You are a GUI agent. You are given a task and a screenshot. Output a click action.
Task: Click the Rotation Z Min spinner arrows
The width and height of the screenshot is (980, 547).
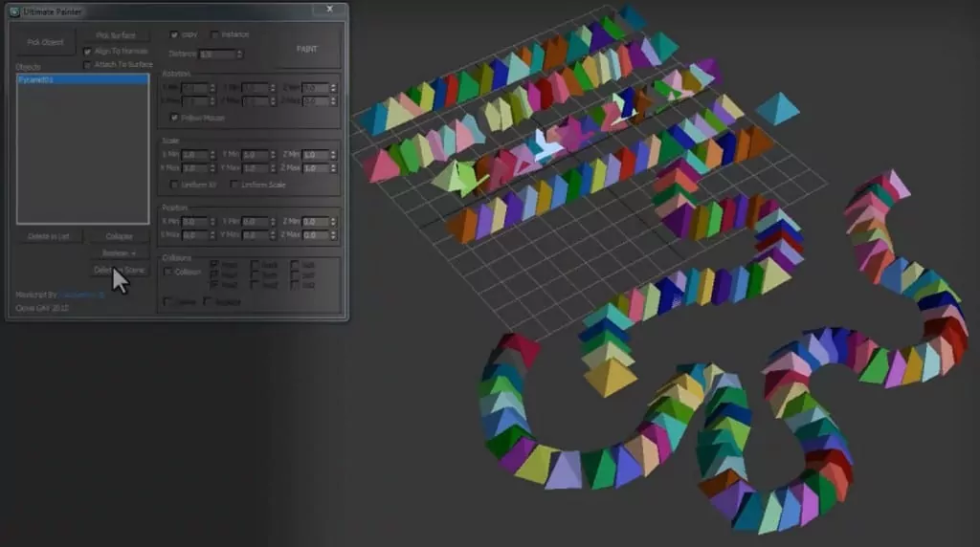(x=334, y=88)
